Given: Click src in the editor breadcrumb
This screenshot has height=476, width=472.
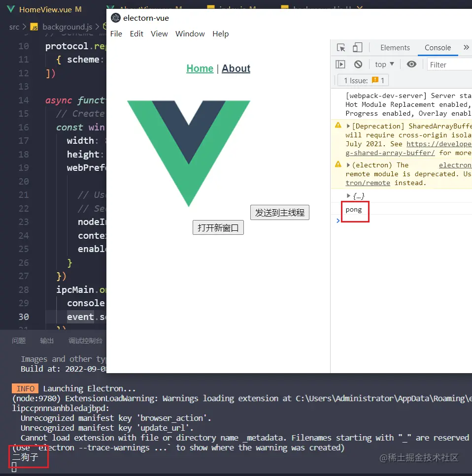Looking at the screenshot, I should click(x=14, y=27).
